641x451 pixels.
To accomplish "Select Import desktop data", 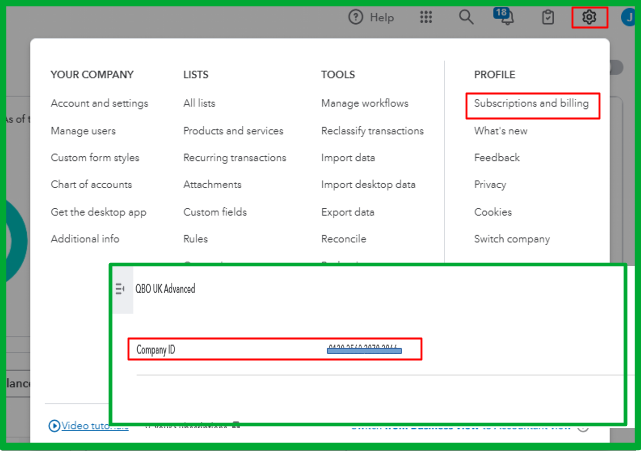I will 368,184.
